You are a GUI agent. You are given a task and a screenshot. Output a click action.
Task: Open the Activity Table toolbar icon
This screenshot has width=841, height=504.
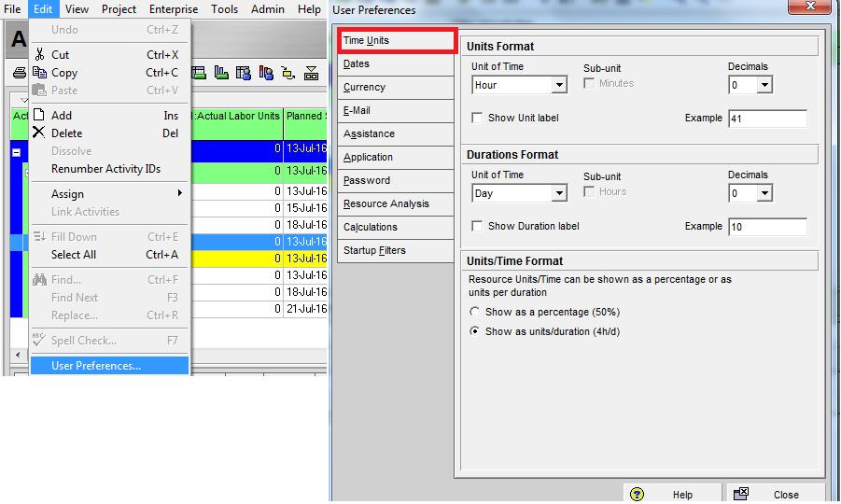pos(199,73)
